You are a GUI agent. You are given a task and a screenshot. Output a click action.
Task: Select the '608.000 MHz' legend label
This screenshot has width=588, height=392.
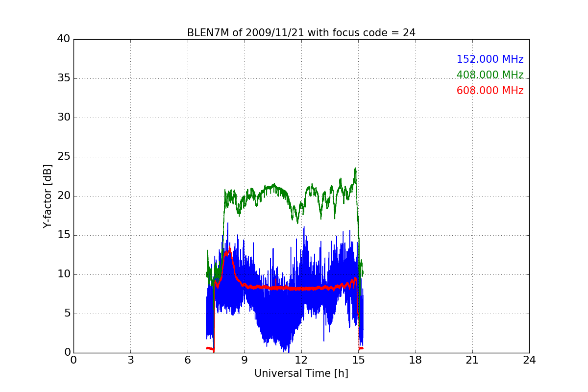[x=490, y=91]
